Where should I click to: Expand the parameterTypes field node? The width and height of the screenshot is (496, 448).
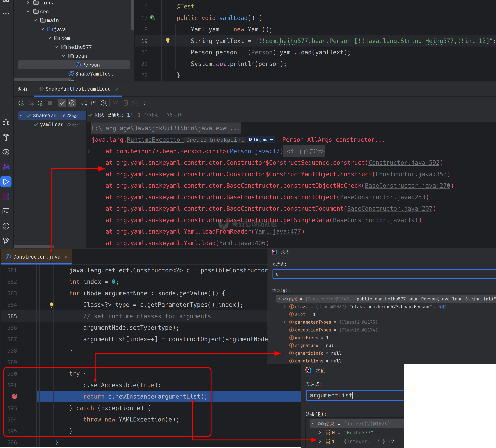[x=285, y=322]
